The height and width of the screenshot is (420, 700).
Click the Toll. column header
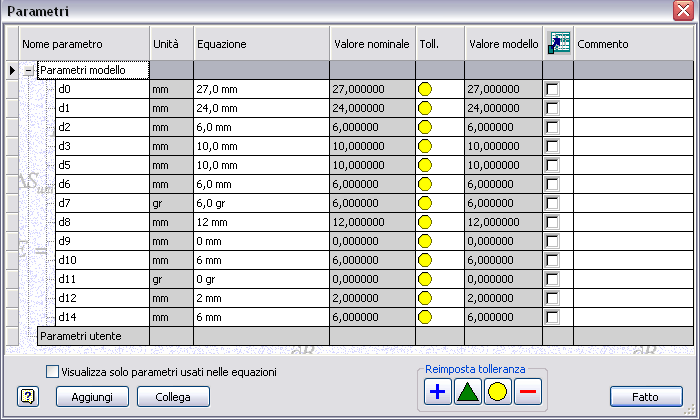coord(440,43)
